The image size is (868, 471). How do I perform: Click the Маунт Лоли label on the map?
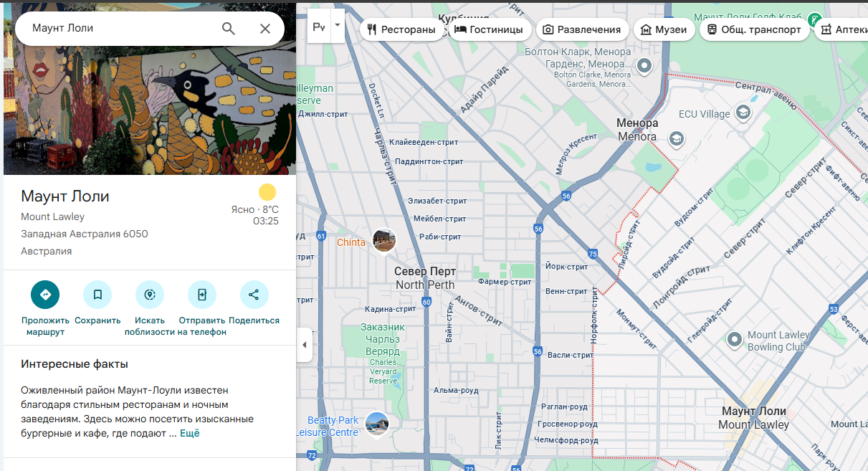pos(754,418)
